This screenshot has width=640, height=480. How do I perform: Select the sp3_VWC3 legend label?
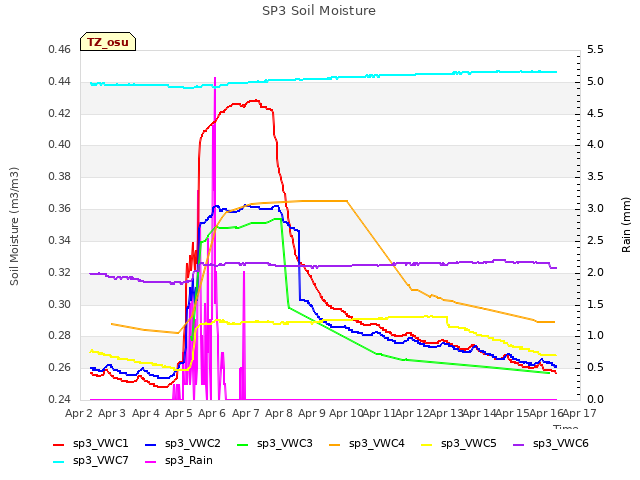tap(284, 444)
